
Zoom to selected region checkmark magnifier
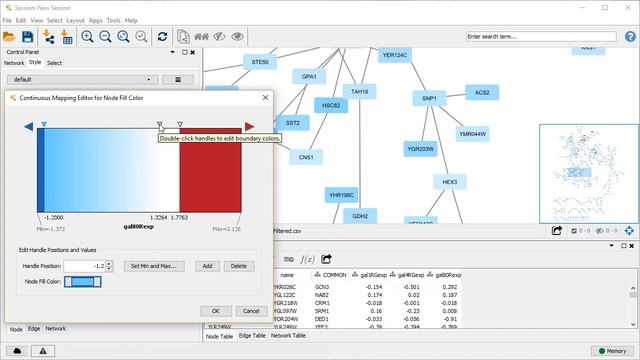coord(141,37)
